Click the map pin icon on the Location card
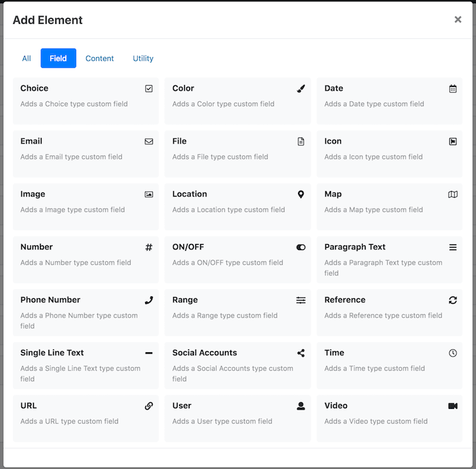The height and width of the screenshot is (469, 476). [x=301, y=195]
